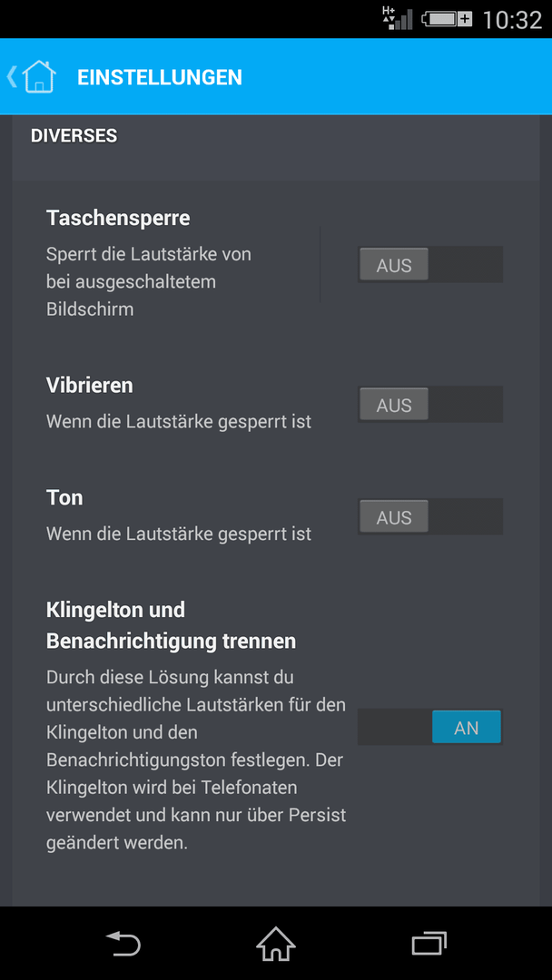Turn on the Vibrieren switch
The image size is (552, 980).
[x=430, y=405]
